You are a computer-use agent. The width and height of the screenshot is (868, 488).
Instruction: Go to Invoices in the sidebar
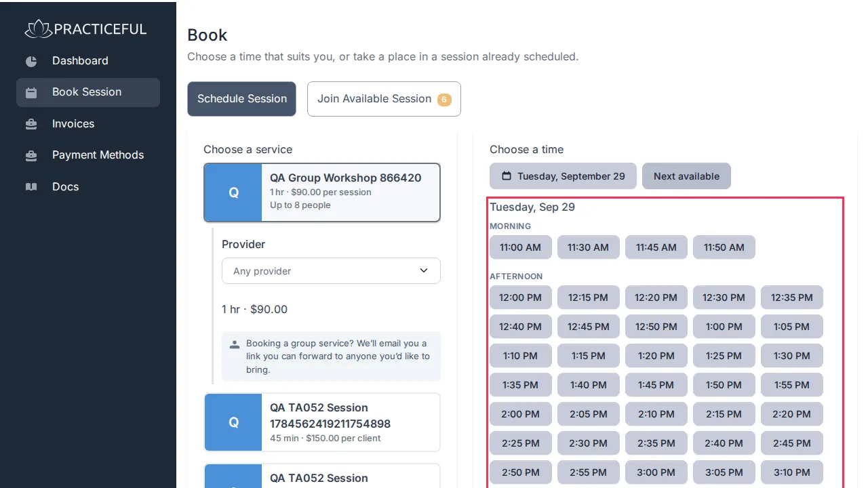click(x=88, y=124)
